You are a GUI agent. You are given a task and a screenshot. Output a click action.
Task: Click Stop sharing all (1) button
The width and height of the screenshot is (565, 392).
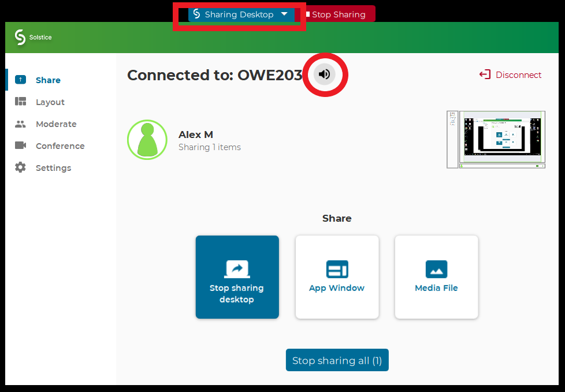tap(337, 360)
